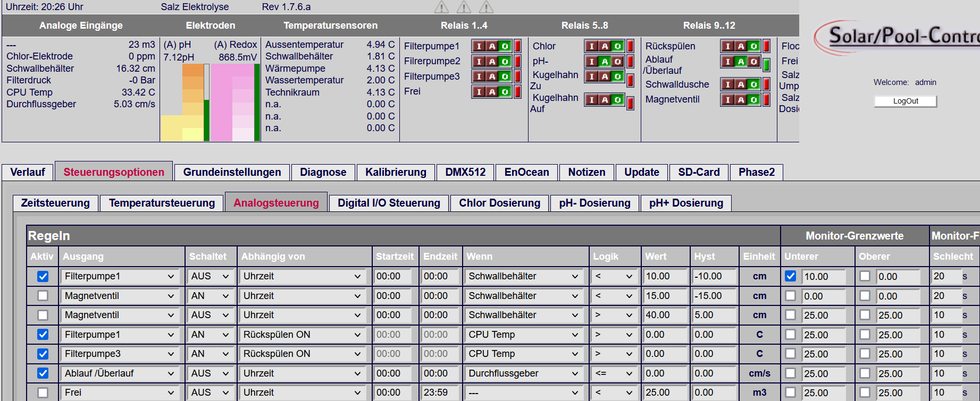Open the DMX512 tab

point(465,172)
